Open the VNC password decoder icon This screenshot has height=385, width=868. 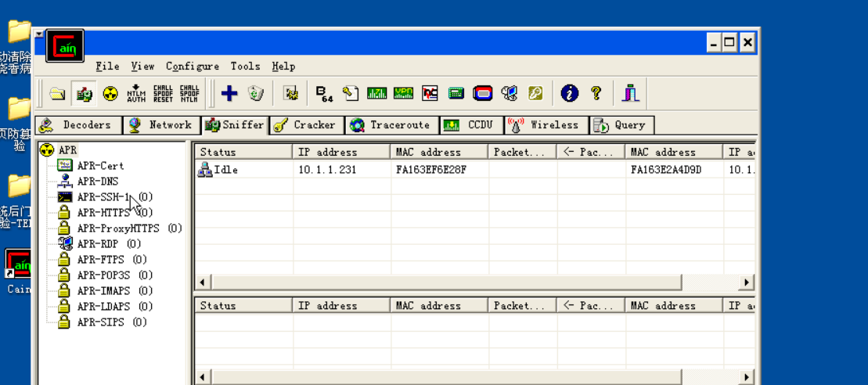pos(430,93)
